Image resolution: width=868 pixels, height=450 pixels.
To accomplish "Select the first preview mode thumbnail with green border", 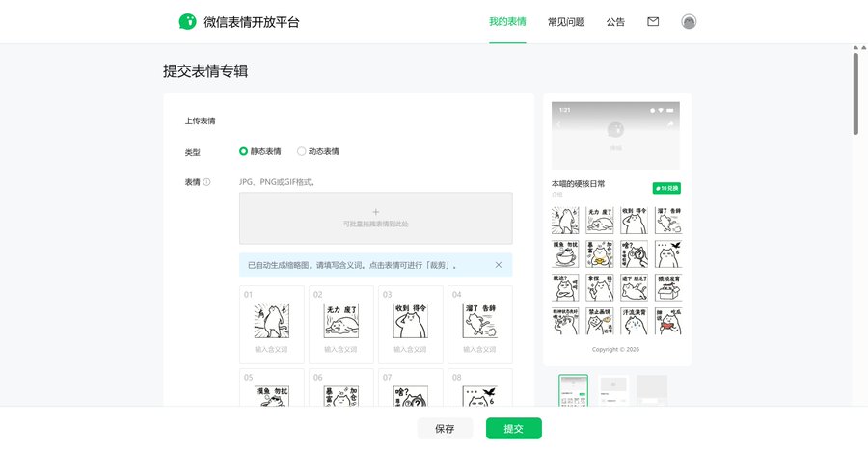I will [574, 390].
